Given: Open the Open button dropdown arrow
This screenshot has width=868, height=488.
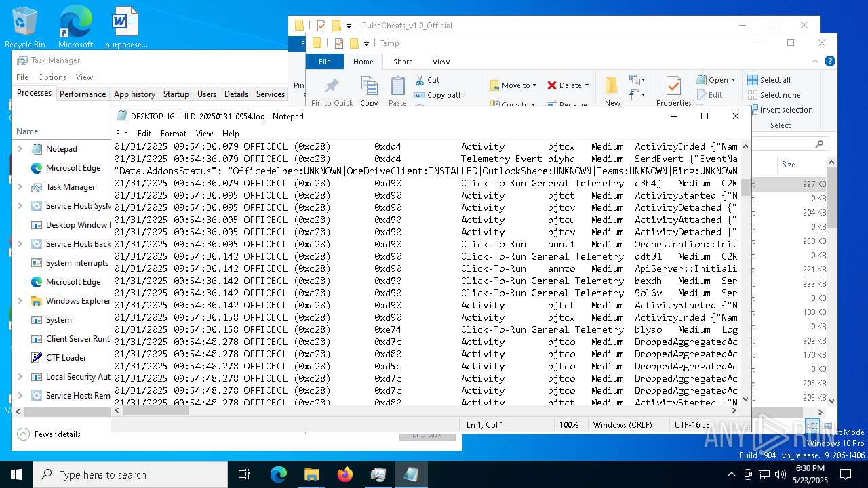Looking at the screenshot, I should click(733, 80).
